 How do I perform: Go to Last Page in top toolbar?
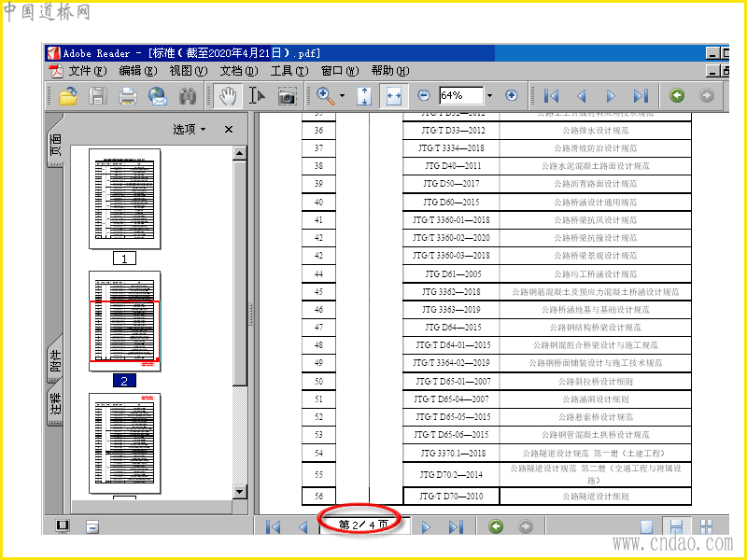click(641, 96)
